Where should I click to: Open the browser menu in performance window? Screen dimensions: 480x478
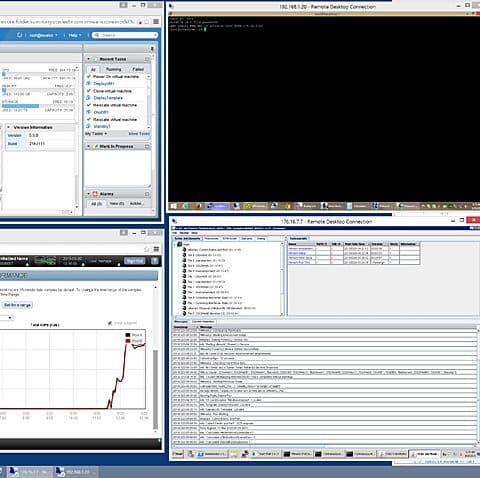coord(156,249)
